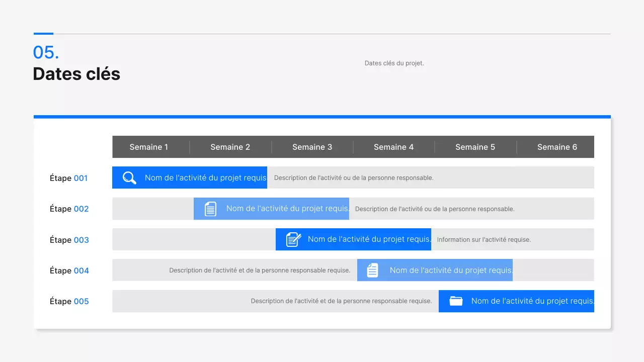Open the folder icon on the Étape 005 bar
This screenshot has width=644, height=362.
455,301
